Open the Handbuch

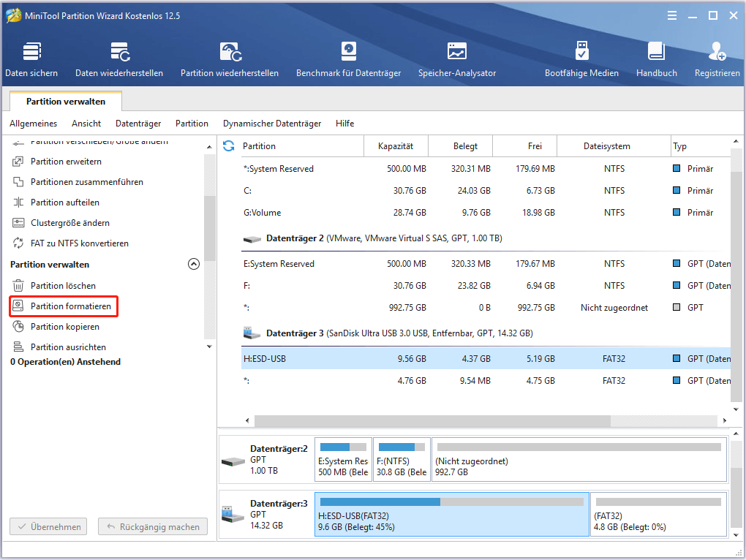pos(657,59)
